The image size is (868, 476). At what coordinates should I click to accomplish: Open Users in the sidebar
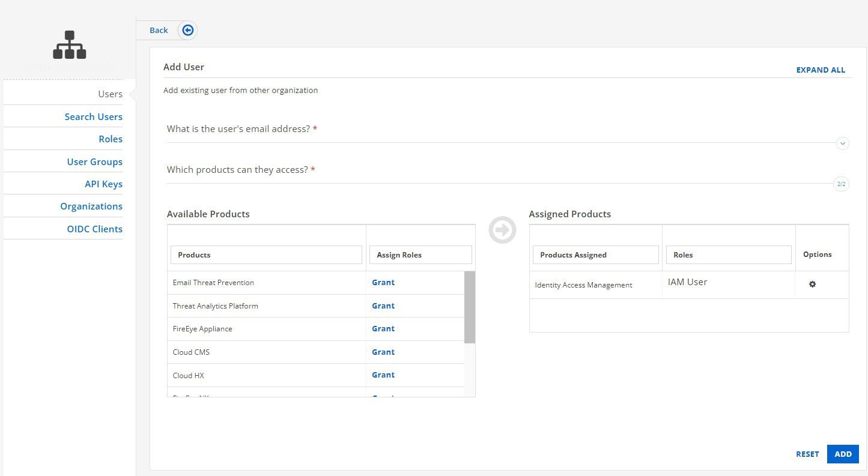tap(110, 94)
